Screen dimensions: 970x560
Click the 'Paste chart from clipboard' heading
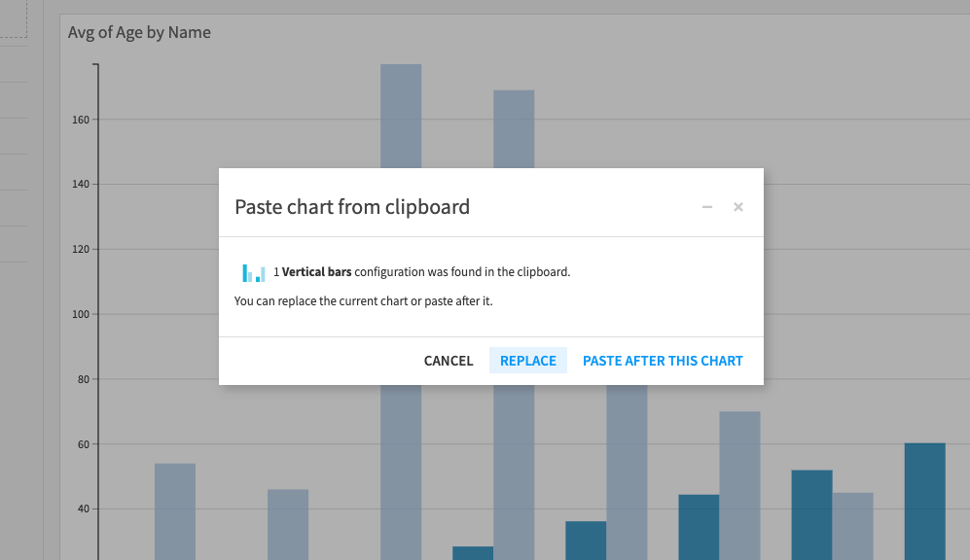point(352,206)
